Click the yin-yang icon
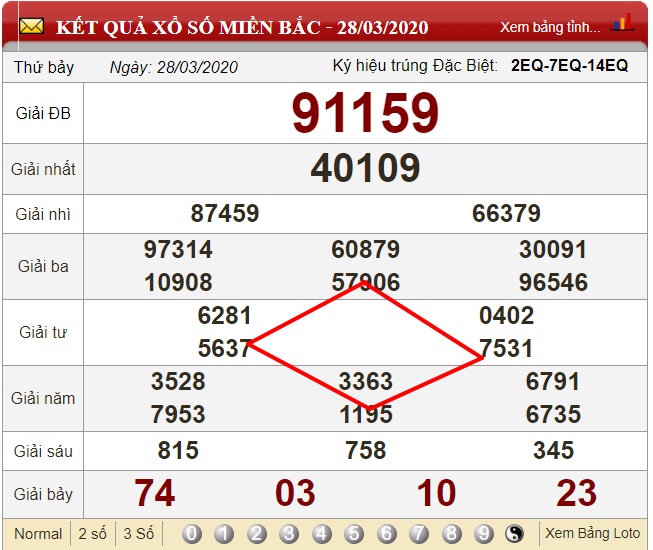The image size is (653, 550). click(516, 534)
